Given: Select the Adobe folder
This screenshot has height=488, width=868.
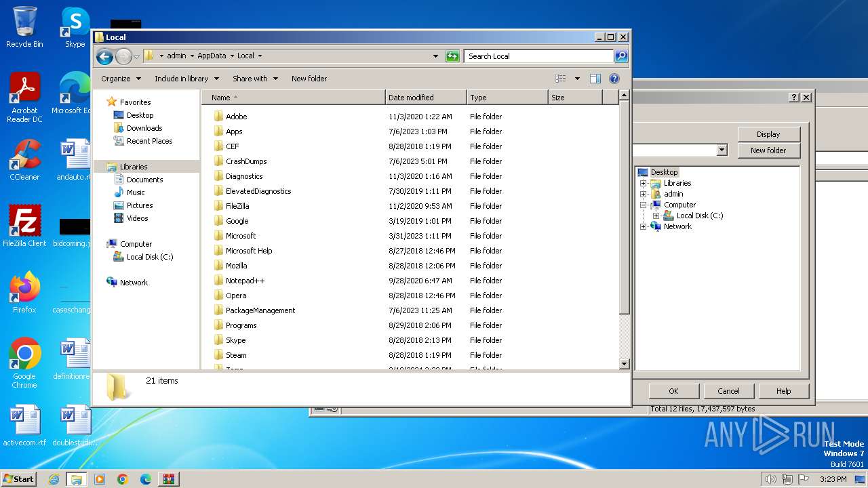Looking at the screenshot, I should tap(236, 117).
